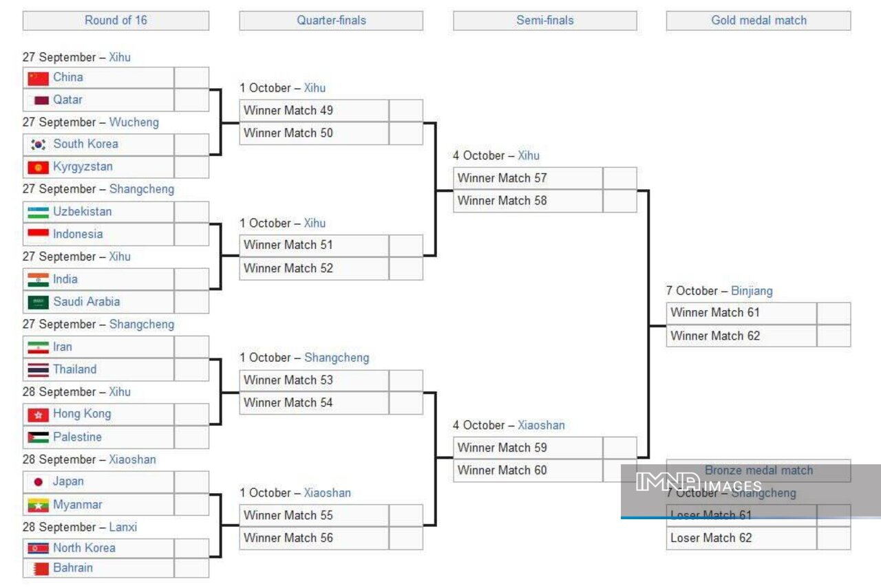Click the South Korea flag icon
This screenshot has width=881, height=588.
click(38, 144)
